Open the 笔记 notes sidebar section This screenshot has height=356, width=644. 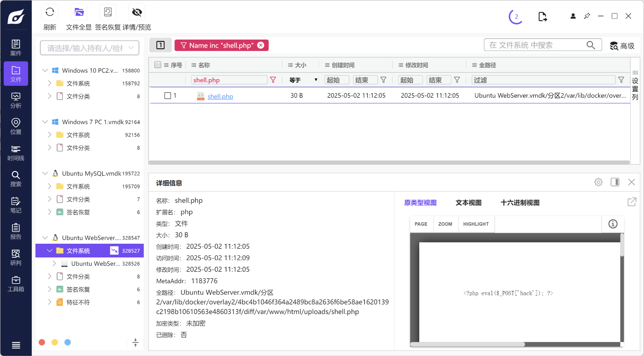(16, 204)
